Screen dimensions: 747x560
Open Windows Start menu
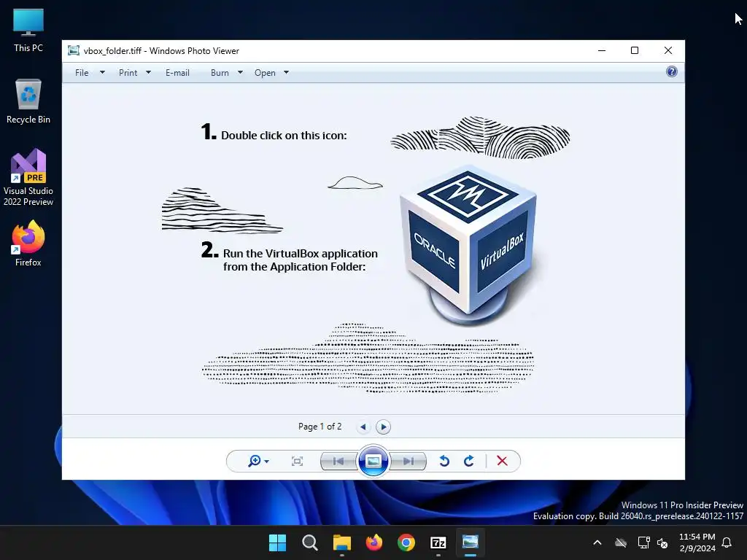point(277,542)
